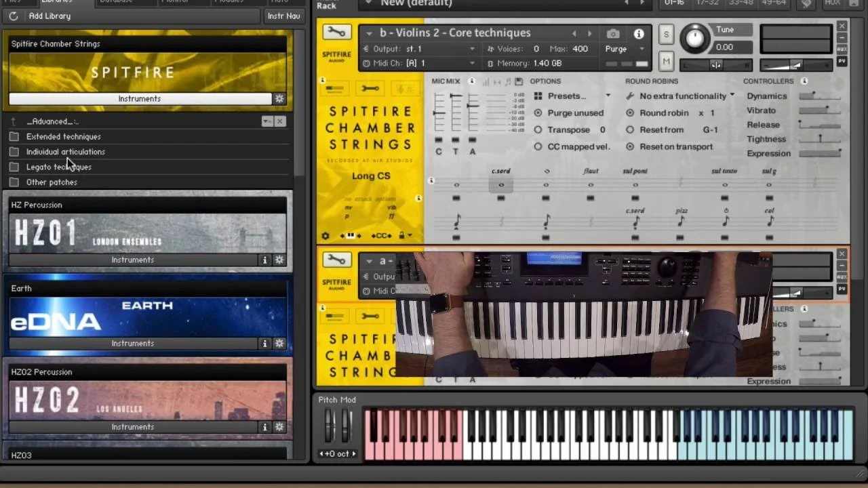Click the Add Library button
This screenshot has width=868, height=488.
point(50,16)
